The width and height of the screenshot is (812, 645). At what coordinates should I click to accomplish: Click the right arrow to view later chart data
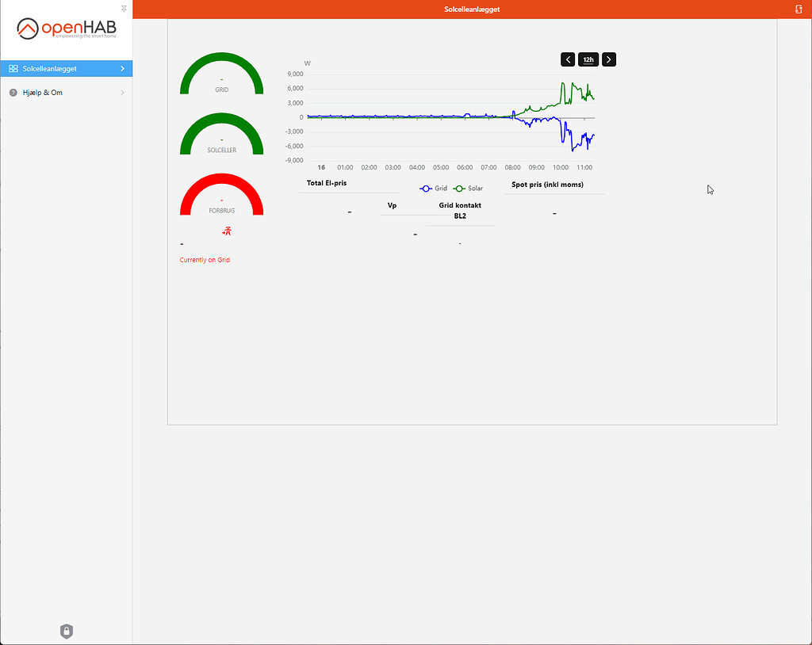click(608, 59)
